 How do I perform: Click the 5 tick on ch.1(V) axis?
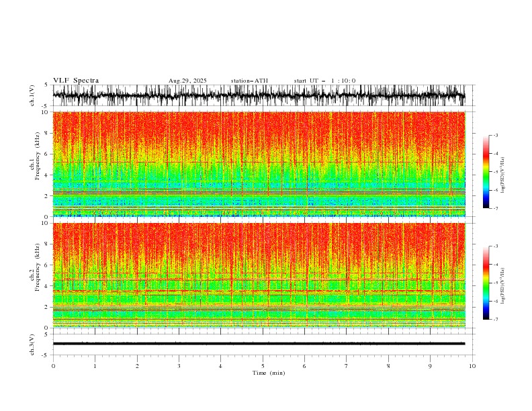click(x=46, y=85)
